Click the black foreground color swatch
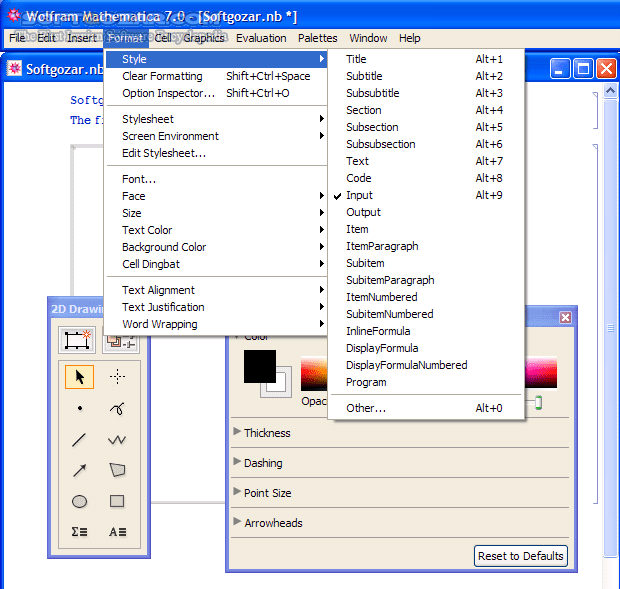620x589 pixels. click(x=260, y=366)
